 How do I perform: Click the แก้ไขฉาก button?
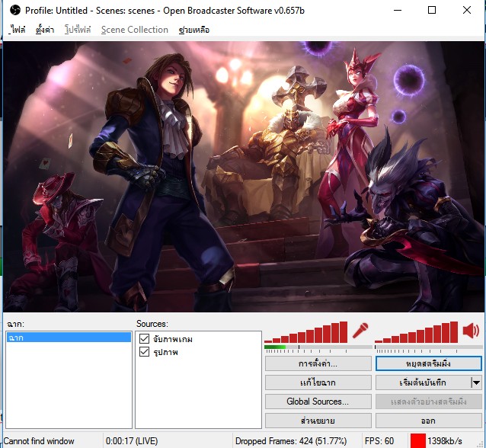pos(318,382)
